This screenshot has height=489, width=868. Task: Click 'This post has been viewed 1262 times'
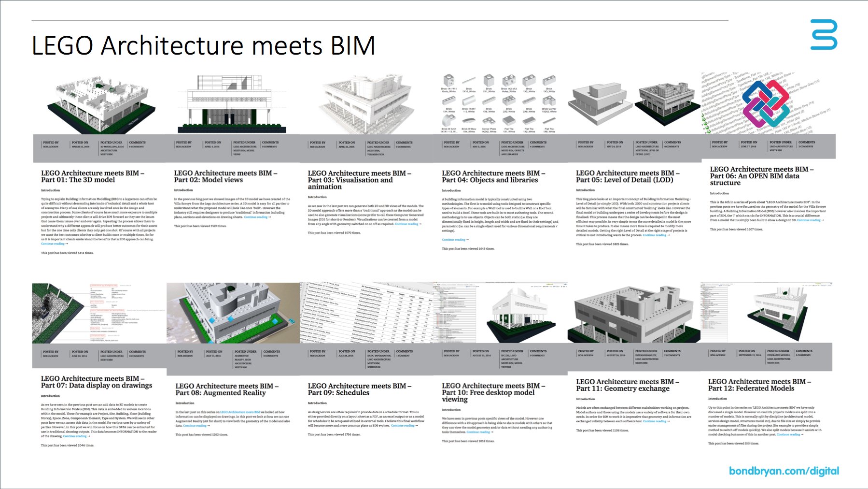tap(201, 435)
